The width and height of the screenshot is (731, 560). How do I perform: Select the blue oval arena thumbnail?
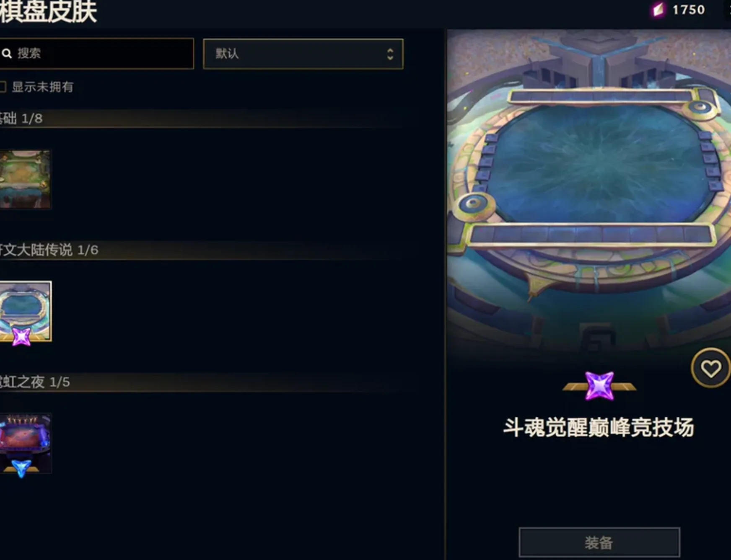pyautogui.click(x=25, y=311)
